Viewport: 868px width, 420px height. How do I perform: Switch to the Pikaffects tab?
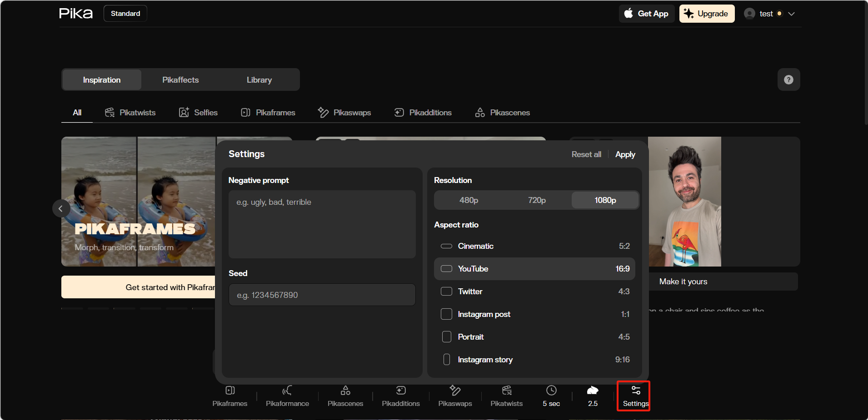[x=180, y=80]
